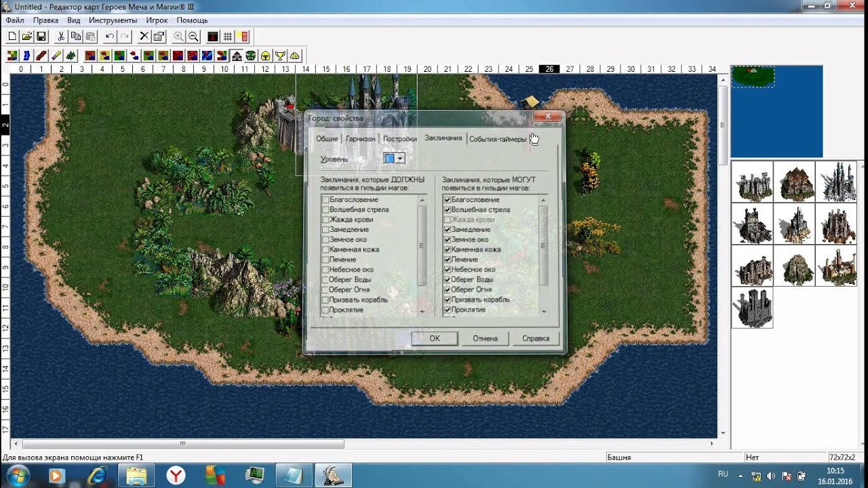
Task: Check Жажда крови in the ДОЛЖНЫ list
Action: pos(325,220)
